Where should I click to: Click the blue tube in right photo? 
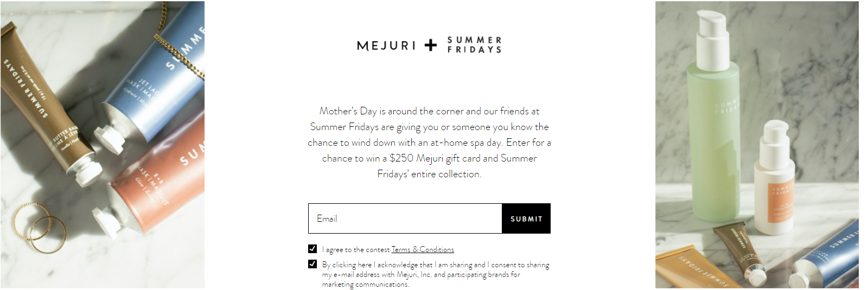825,255
